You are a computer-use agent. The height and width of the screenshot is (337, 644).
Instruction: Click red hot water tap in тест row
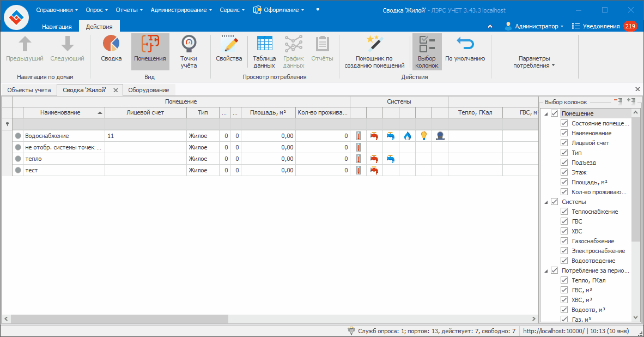coord(374,170)
